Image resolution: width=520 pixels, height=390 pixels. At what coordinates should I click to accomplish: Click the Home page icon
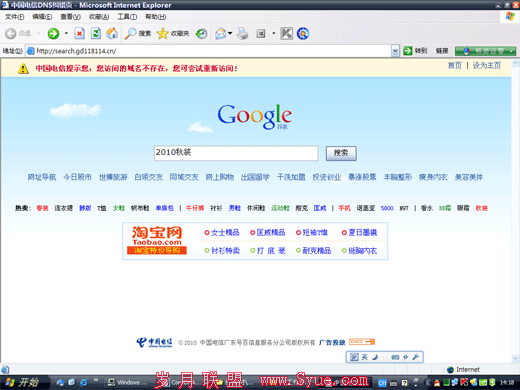click(112, 33)
